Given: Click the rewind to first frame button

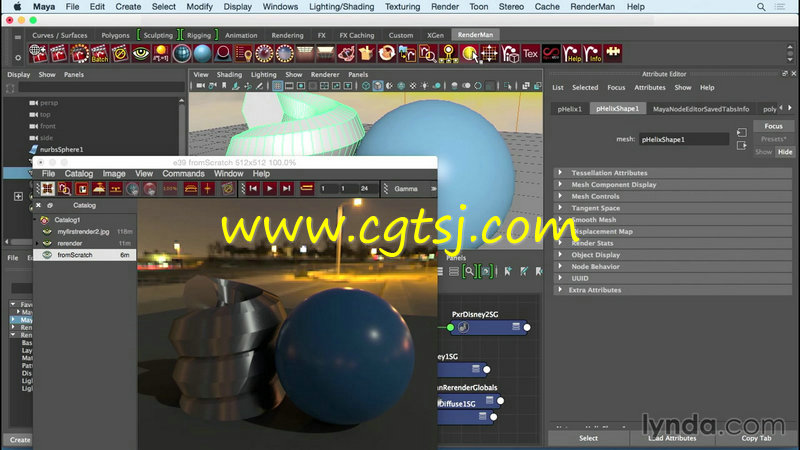Looking at the screenshot, I should (253, 189).
